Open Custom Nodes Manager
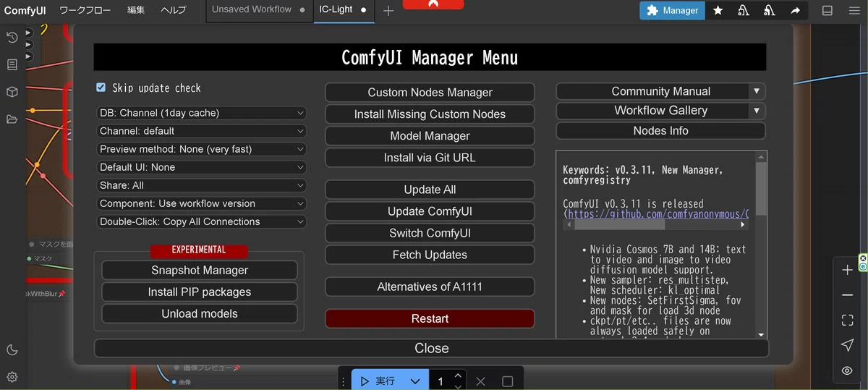 tap(430, 93)
